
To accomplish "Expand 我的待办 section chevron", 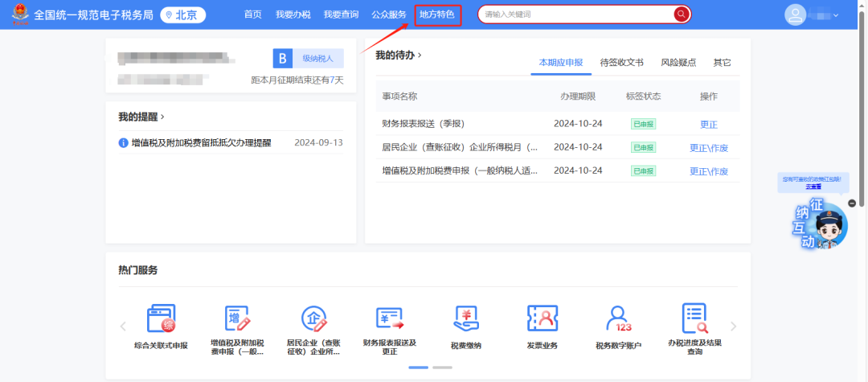I will tap(420, 55).
